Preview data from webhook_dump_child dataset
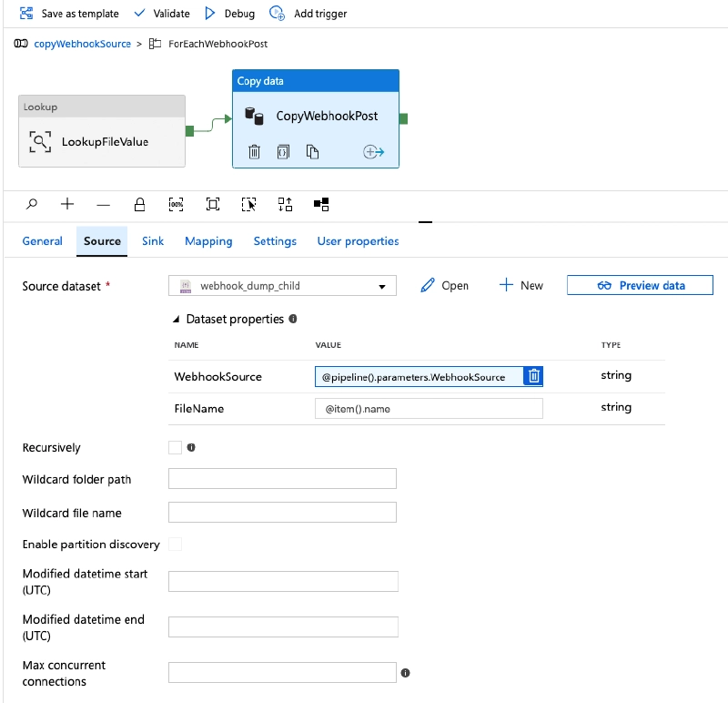The height and width of the screenshot is (703, 728). click(639, 285)
